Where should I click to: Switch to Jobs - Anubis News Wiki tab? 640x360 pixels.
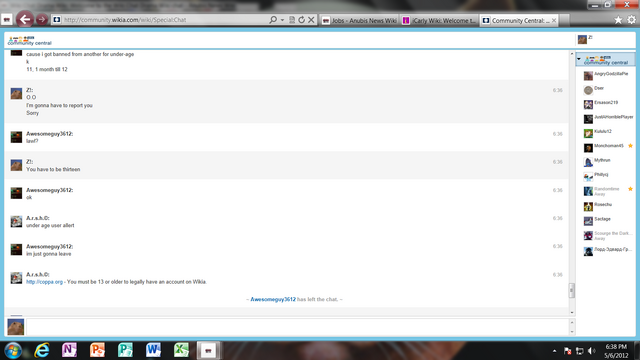359,20
